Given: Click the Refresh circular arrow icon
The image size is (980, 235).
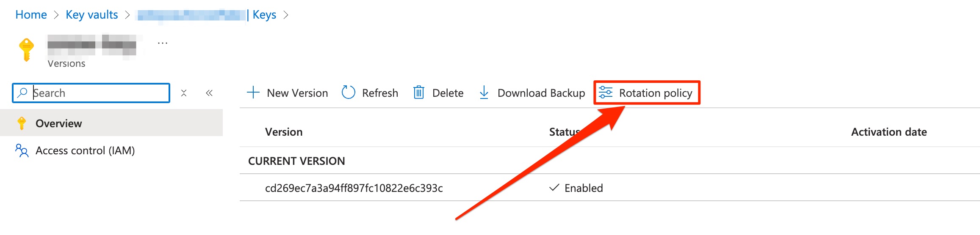Looking at the screenshot, I should pos(348,93).
